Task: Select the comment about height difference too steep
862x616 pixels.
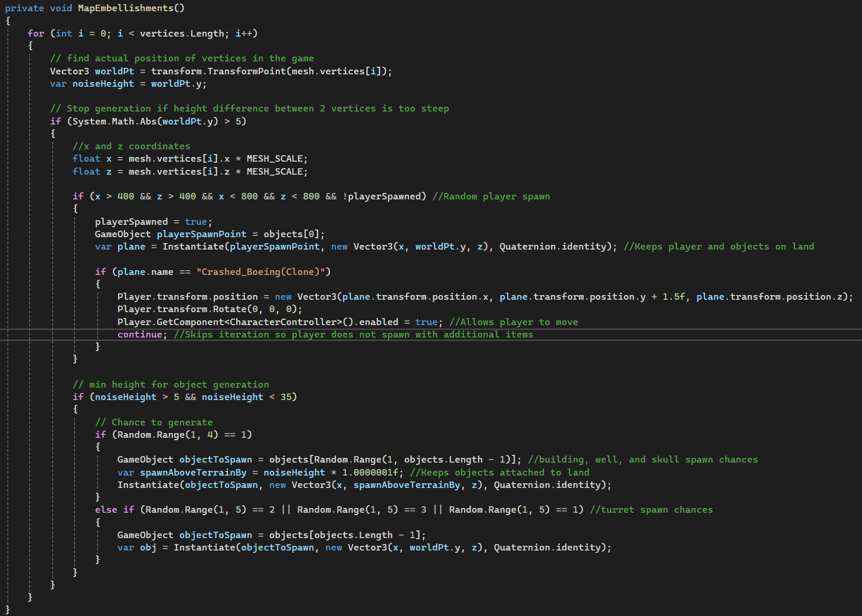Action: pyautogui.click(x=250, y=109)
